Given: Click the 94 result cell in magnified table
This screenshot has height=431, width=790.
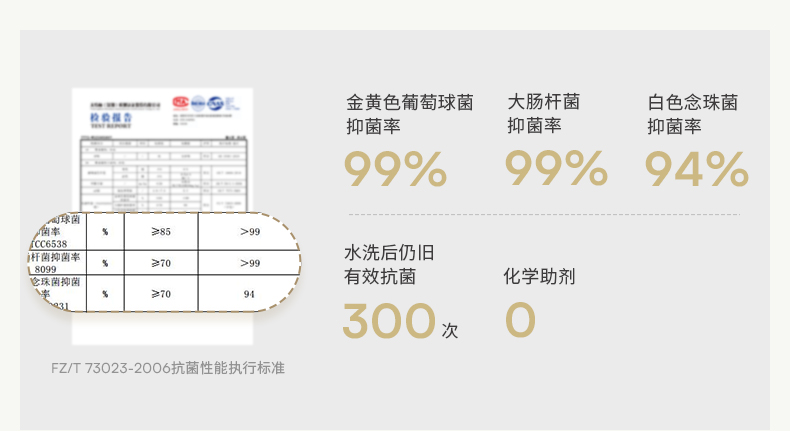Looking at the screenshot, I should tap(249, 294).
